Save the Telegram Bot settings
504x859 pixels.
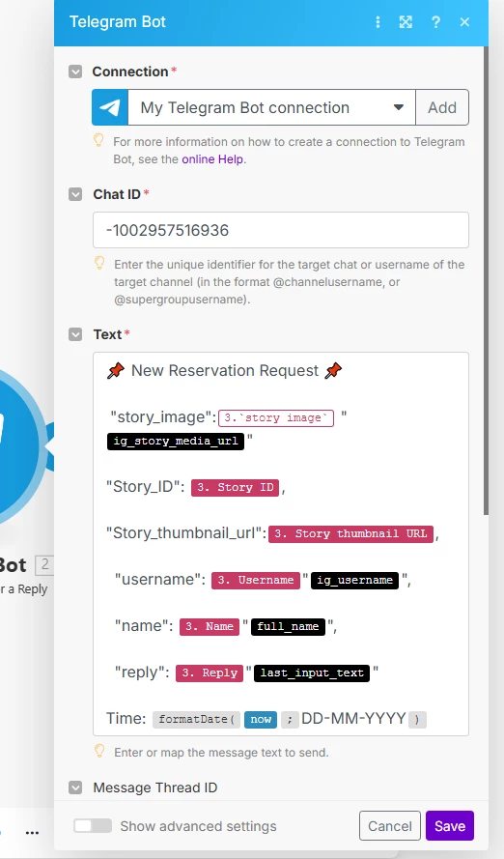click(x=450, y=825)
